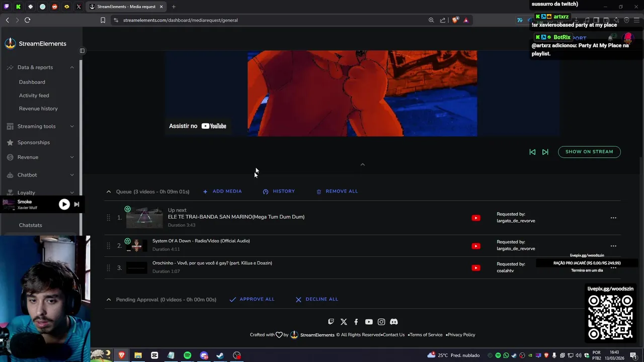Bookmark this page icon in address bar
This screenshot has width=644, height=362.
(103, 20)
